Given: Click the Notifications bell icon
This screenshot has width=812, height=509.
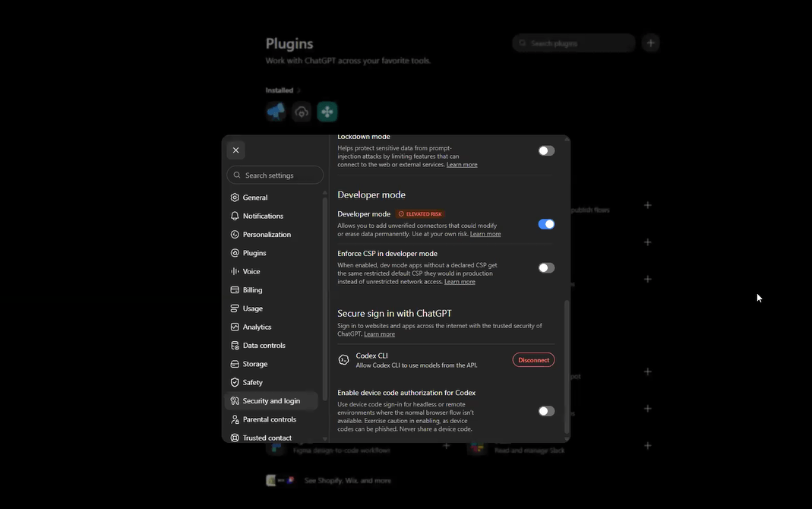Looking at the screenshot, I should [235, 216].
